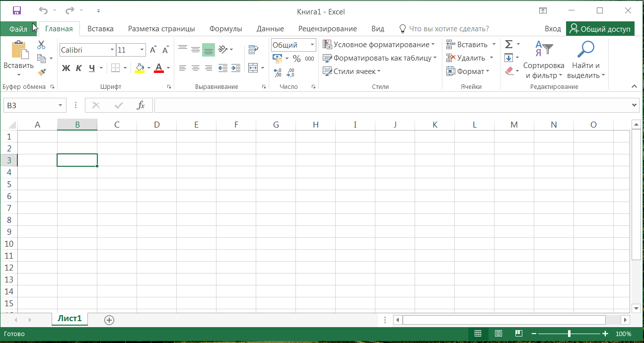
Task: Click the Найти и выделить magnifier icon
Action: pos(585,50)
